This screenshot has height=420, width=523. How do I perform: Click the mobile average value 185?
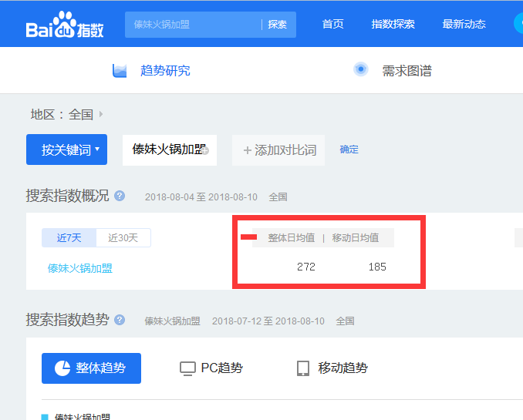tap(377, 267)
